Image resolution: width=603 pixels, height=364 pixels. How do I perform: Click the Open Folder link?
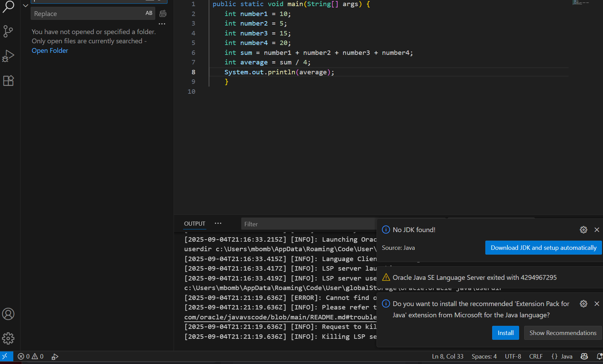[50, 50]
